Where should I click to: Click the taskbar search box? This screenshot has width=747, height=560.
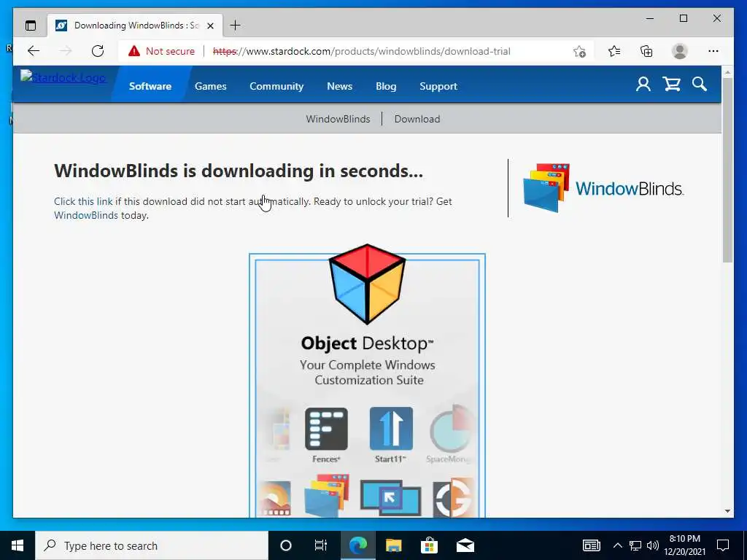[x=152, y=545]
